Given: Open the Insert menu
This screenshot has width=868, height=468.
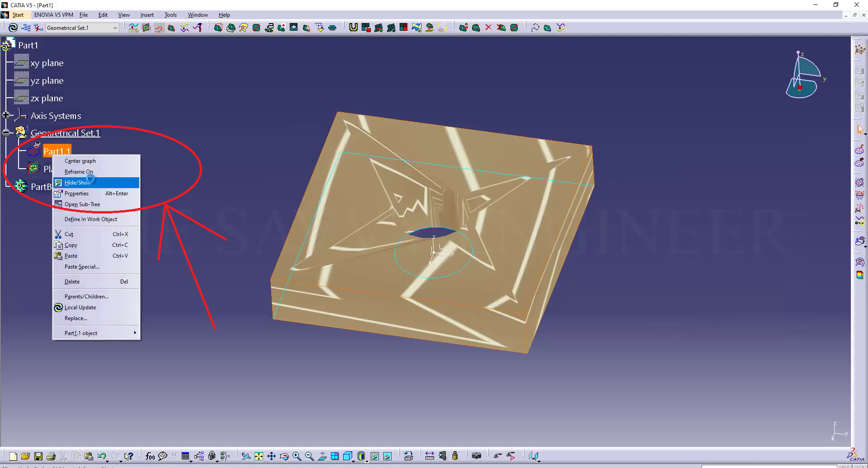Looking at the screenshot, I should (x=147, y=15).
